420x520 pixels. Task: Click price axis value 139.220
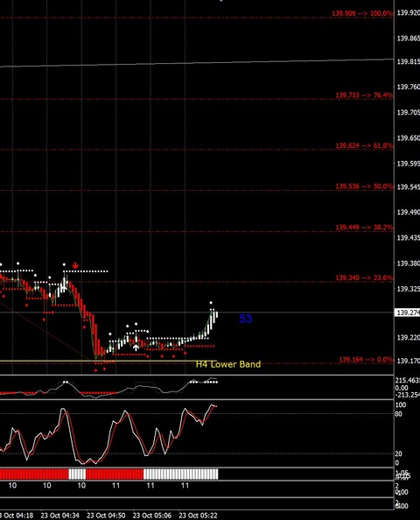click(408, 338)
